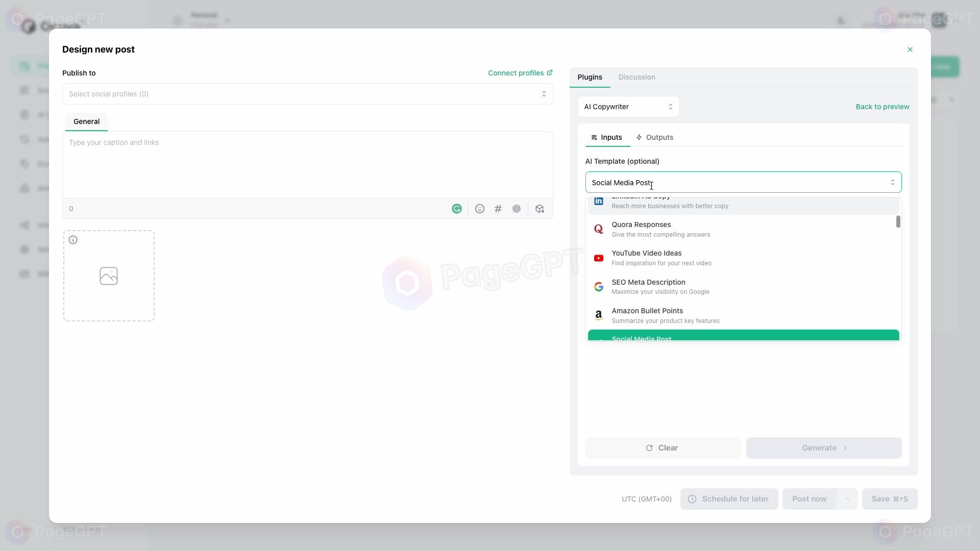Select the YouTube Video Ideas template
This screenshot has height=551, width=980.
[x=743, y=258]
